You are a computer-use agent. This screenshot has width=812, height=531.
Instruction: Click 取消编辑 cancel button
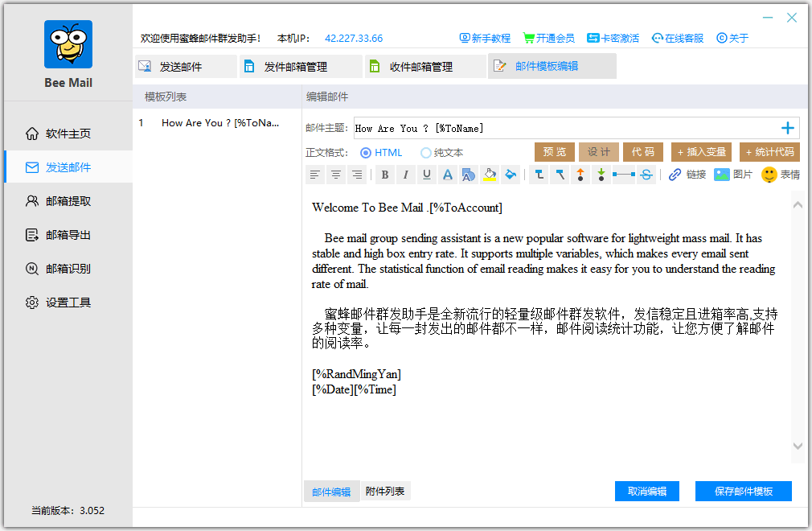pyautogui.click(x=647, y=491)
